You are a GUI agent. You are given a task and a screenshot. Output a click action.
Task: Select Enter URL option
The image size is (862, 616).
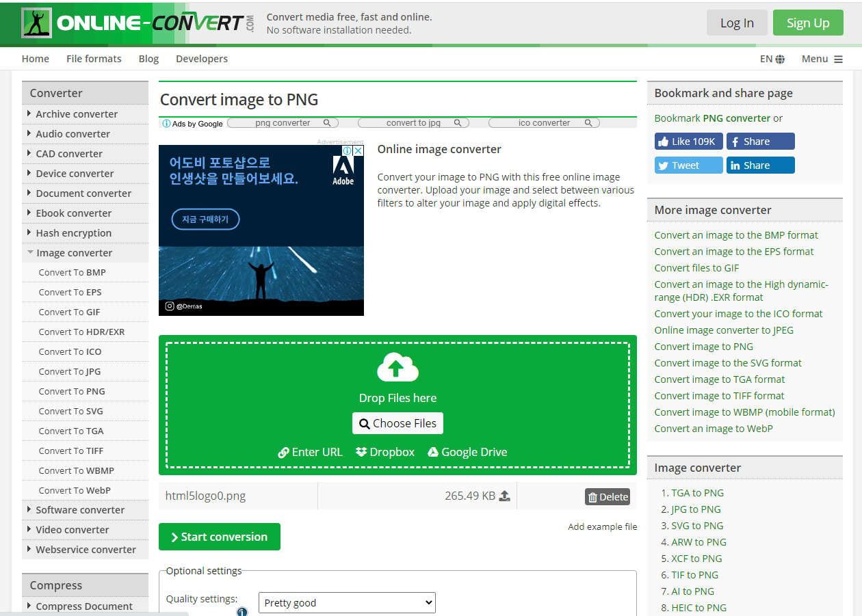click(310, 452)
